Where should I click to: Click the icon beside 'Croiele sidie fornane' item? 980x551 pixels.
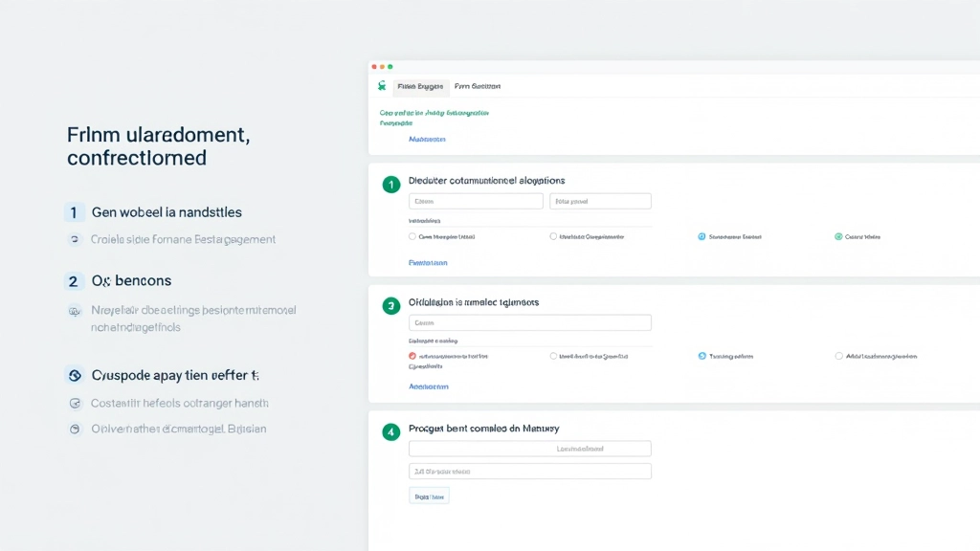point(75,239)
